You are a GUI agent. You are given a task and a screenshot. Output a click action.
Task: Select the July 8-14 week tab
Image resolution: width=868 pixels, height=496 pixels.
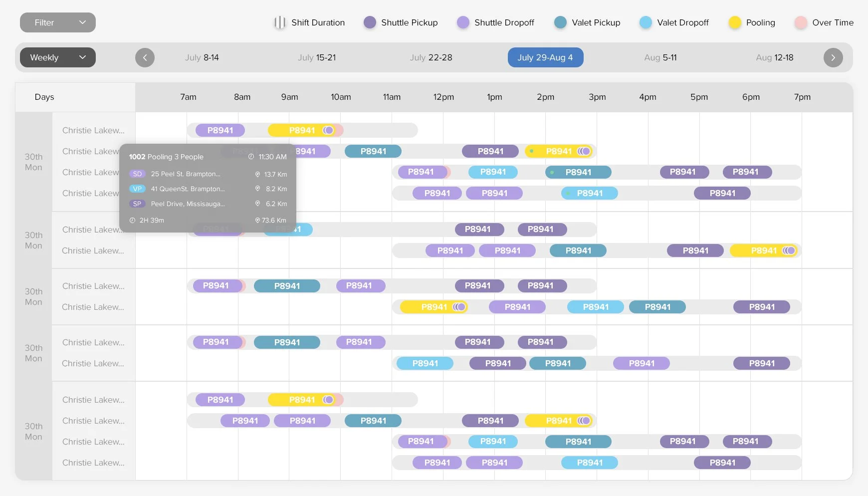202,57
